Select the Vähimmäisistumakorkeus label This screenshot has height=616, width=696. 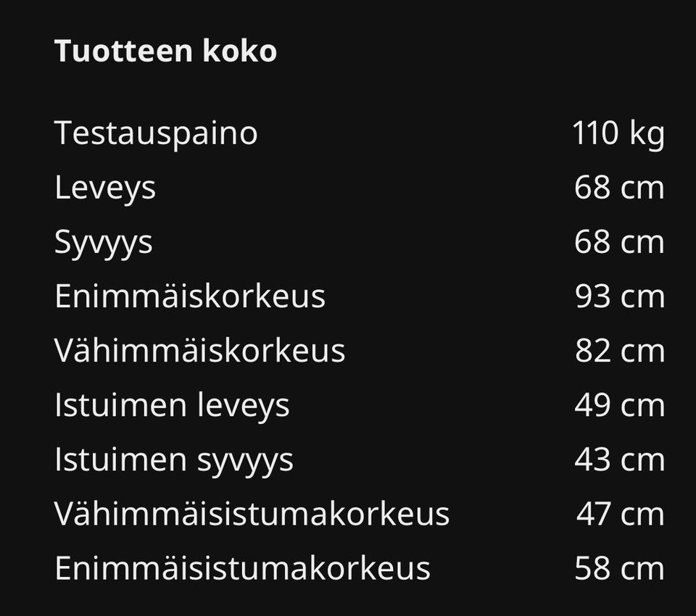pyautogui.click(x=252, y=514)
